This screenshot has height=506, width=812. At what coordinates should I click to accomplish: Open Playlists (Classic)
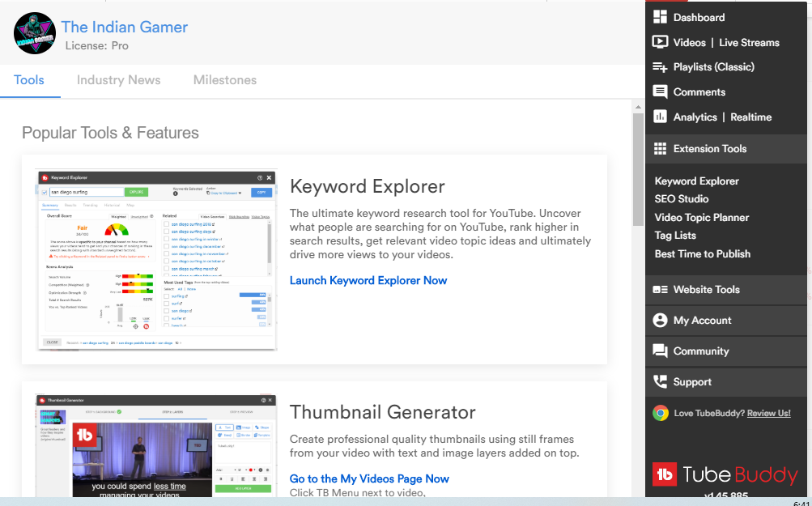pos(713,67)
